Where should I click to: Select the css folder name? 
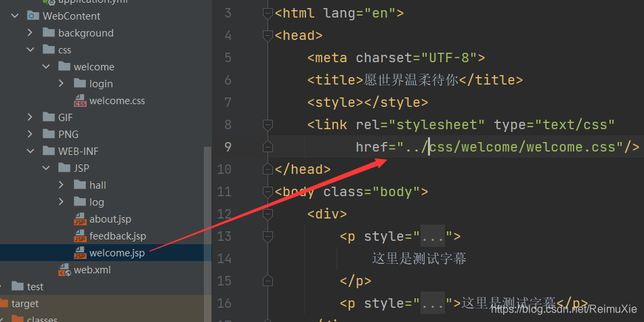pos(64,50)
